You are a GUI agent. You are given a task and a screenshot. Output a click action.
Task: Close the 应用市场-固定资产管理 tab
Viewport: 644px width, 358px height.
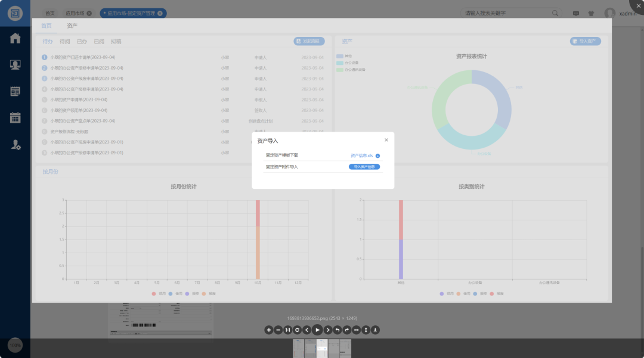[x=160, y=13]
